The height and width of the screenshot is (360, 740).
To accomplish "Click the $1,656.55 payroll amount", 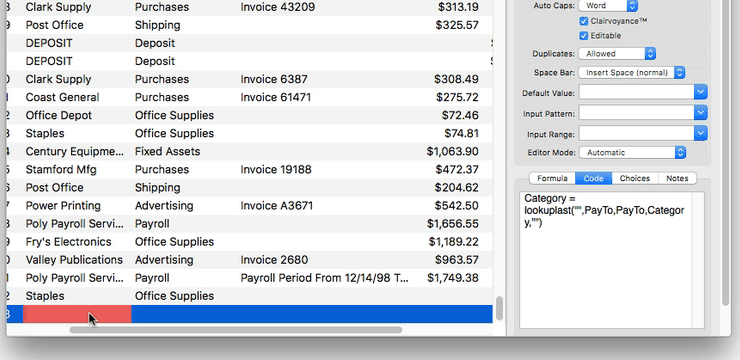I will (x=453, y=224).
